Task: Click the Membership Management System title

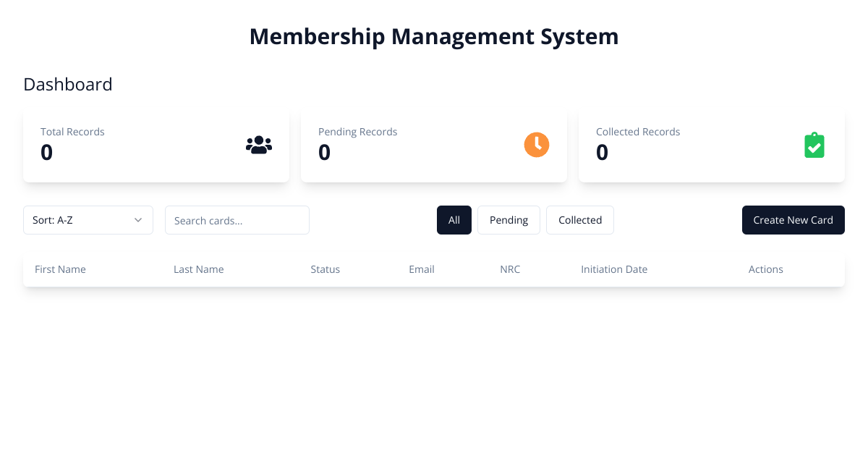Action: [x=434, y=36]
